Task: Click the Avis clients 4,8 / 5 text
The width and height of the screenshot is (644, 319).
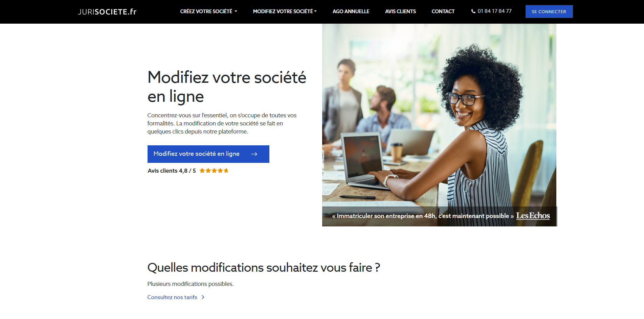Action: pyautogui.click(x=172, y=171)
